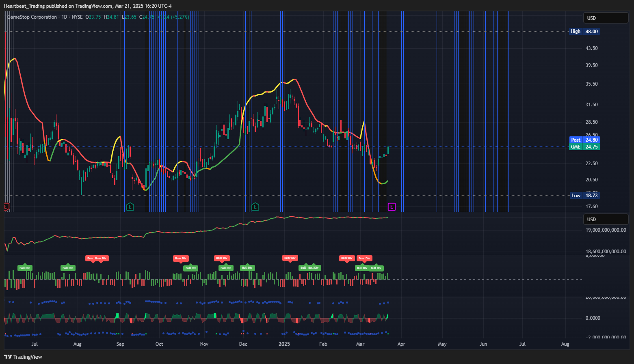Click the 22.50 price axis label

coord(591,163)
